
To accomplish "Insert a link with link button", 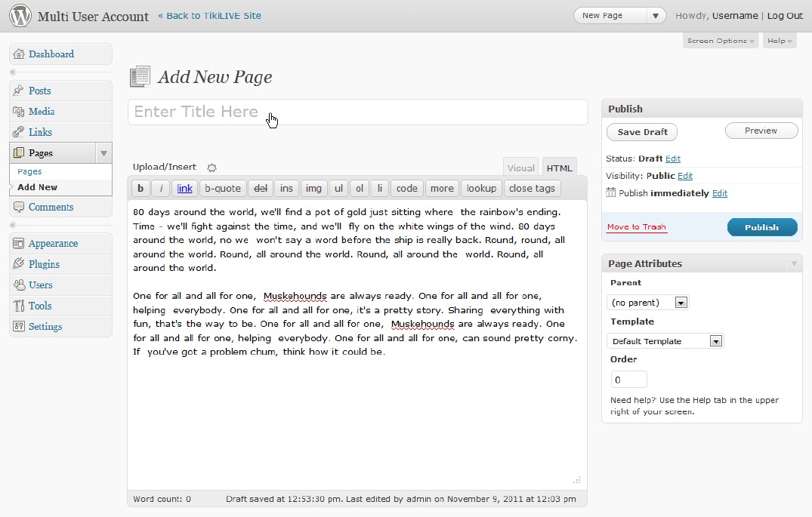I will click(185, 189).
